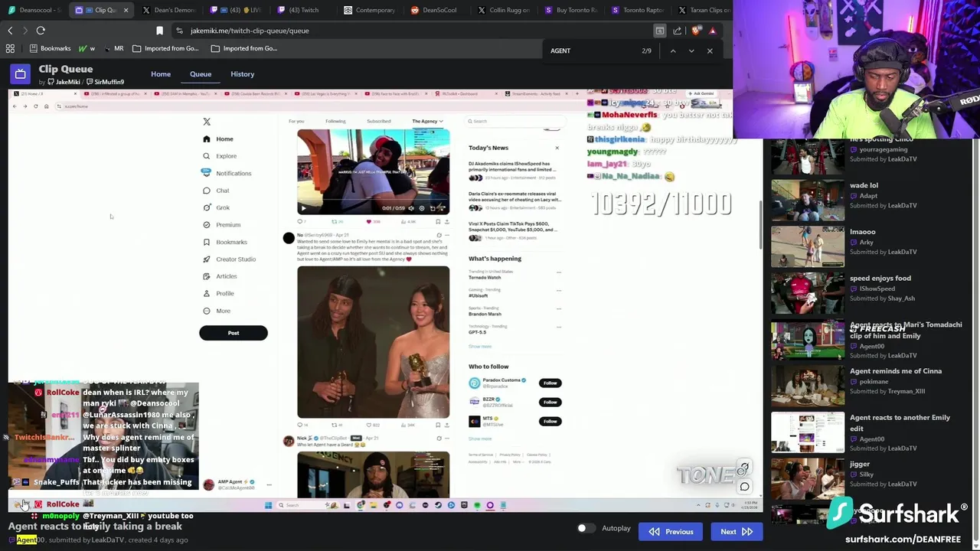Screen dimensions: 980x551
Task: Click the Windows Start button in the clip
Action: (268, 505)
